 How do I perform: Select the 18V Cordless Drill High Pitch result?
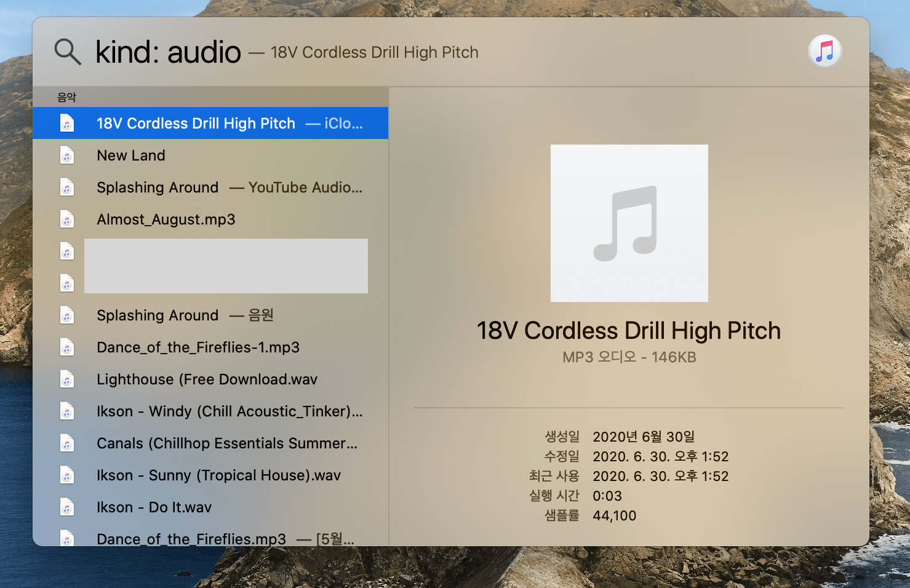tap(210, 123)
